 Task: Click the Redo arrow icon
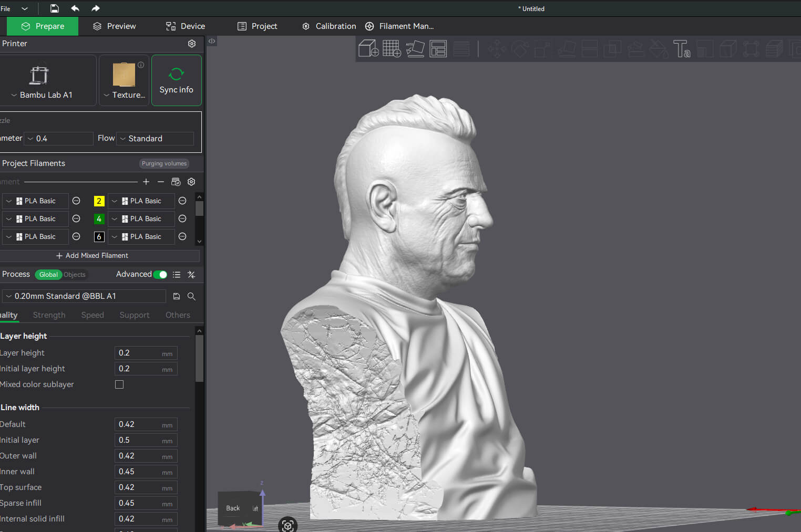pyautogui.click(x=95, y=8)
